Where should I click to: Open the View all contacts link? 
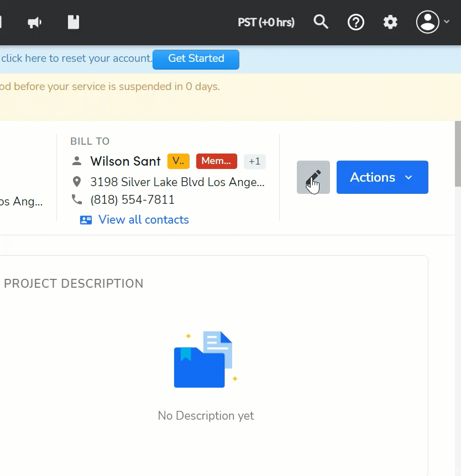[x=143, y=220]
